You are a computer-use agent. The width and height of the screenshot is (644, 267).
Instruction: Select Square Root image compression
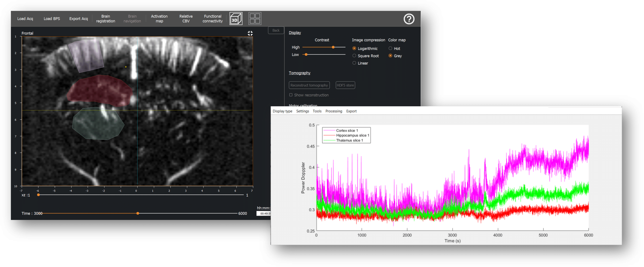click(x=354, y=56)
